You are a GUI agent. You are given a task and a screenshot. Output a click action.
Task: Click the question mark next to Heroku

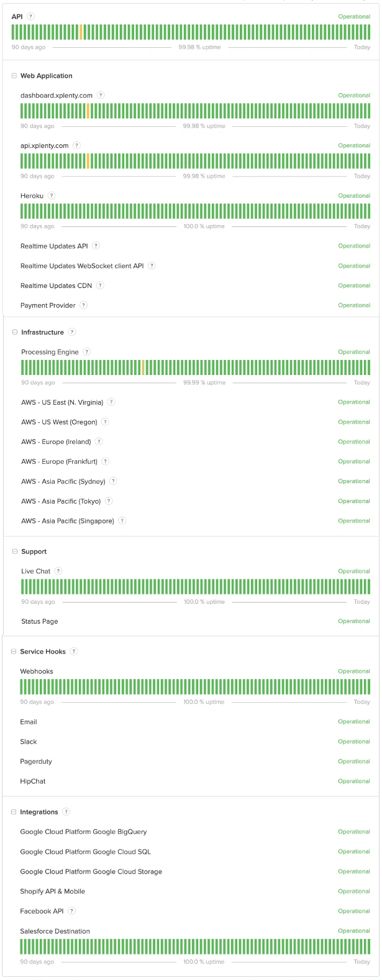(52, 195)
